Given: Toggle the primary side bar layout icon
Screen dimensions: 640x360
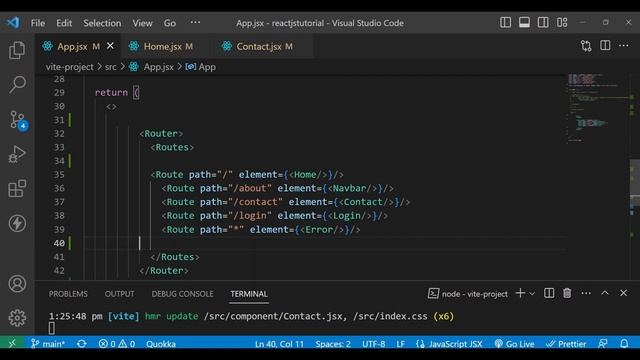Looking at the screenshot, I should 505,22.
